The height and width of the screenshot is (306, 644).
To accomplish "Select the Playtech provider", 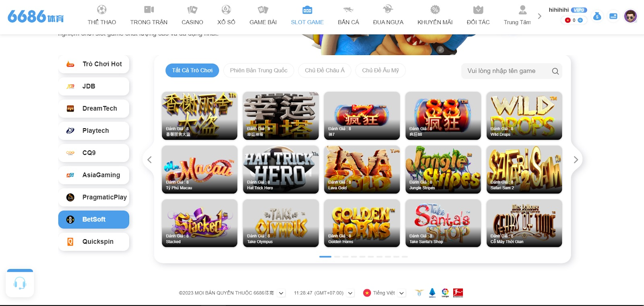I will tap(94, 131).
